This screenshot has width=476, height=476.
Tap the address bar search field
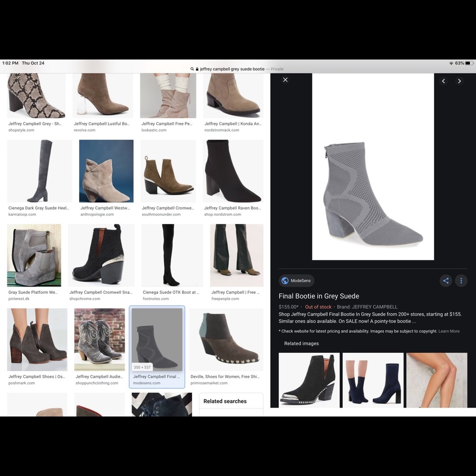[237, 69]
